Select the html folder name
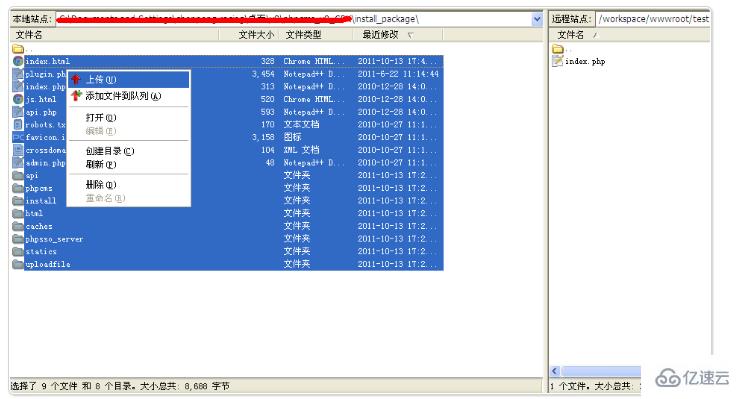This screenshot has height=399, width=741. pos(34,213)
